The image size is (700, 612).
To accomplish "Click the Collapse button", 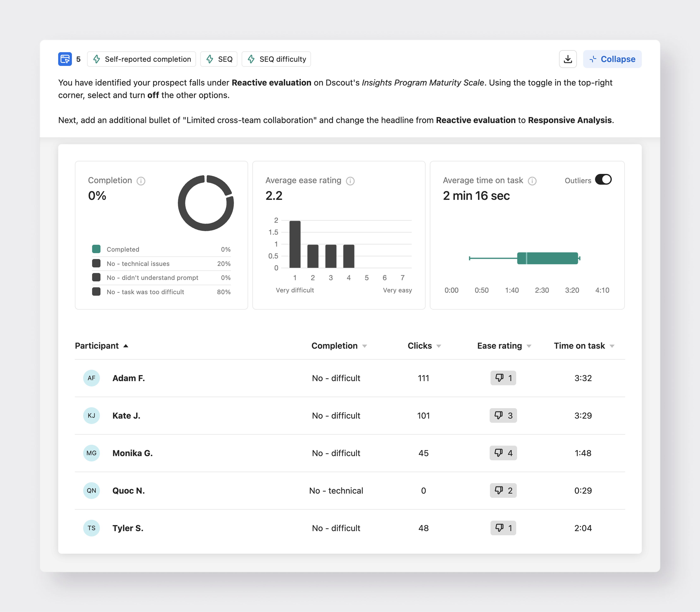I will pyautogui.click(x=612, y=59).
